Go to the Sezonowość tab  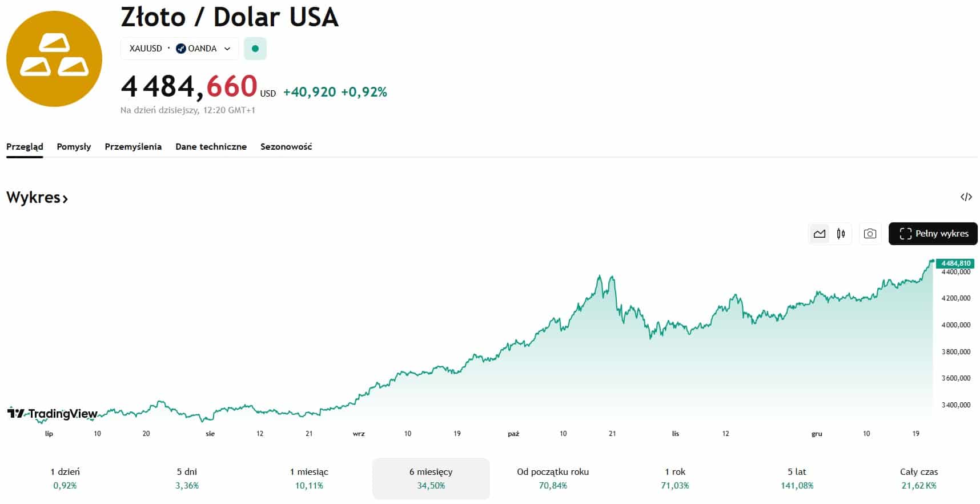click(286, 147)
